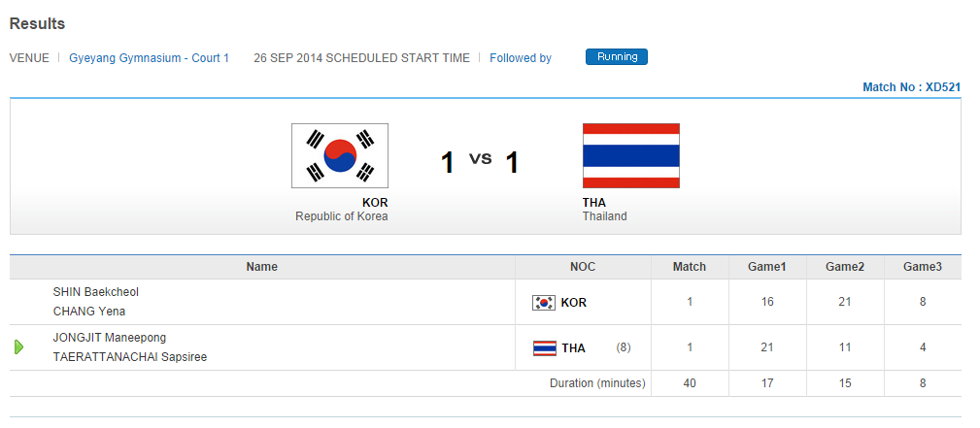This screenshot has width=980, height=428.
Task: Click the large South Korea flag
Action: pyautogui.click(x=340, y=155)
